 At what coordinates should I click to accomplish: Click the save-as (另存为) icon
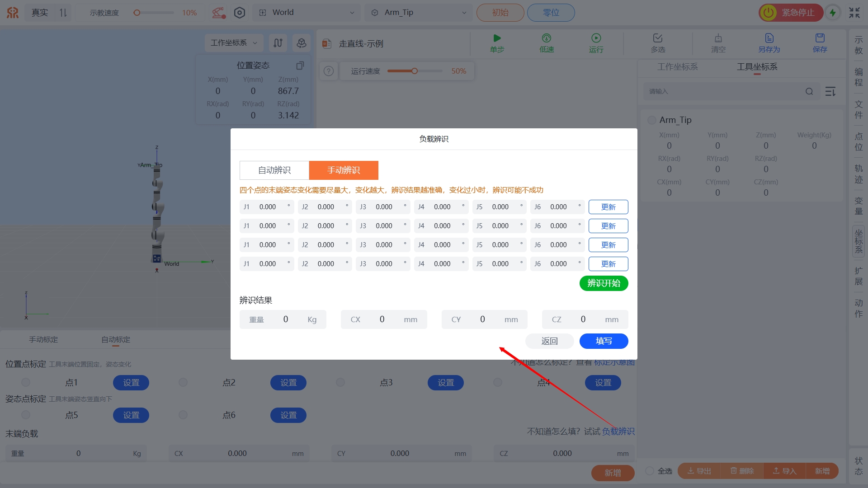tap(769, 38)
